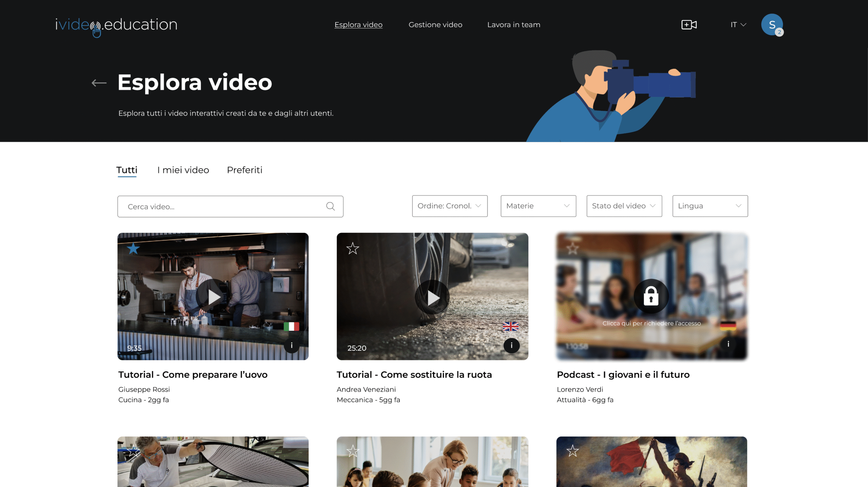The height and width of the screenshot is (487, 868).
Task: Click the search magnifier icon
Action: tap(330, 206)
